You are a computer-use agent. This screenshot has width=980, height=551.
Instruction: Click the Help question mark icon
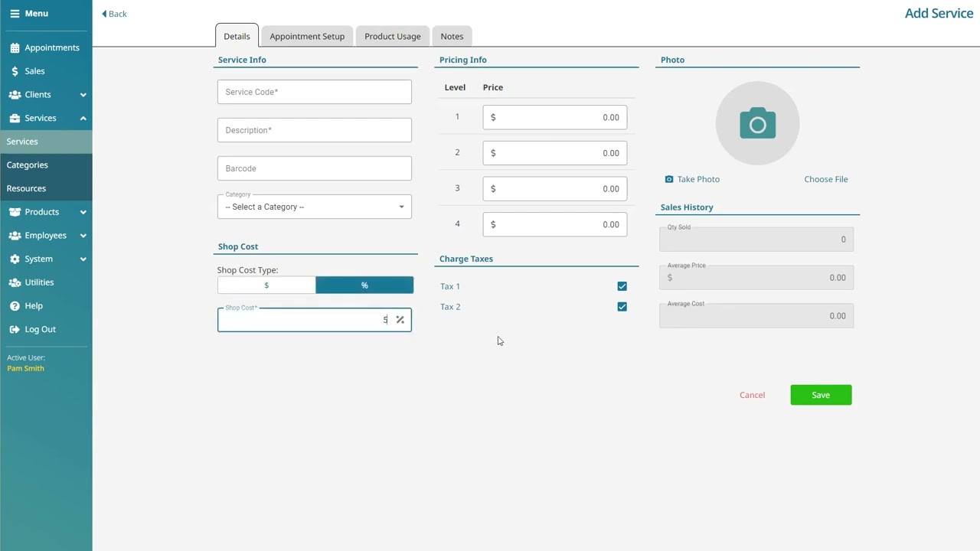coord(15,306)
